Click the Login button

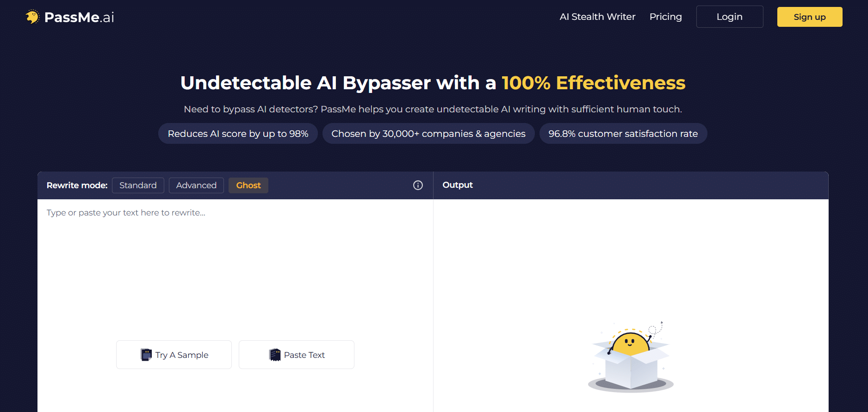pyautogui.click(x=730, y=17)
